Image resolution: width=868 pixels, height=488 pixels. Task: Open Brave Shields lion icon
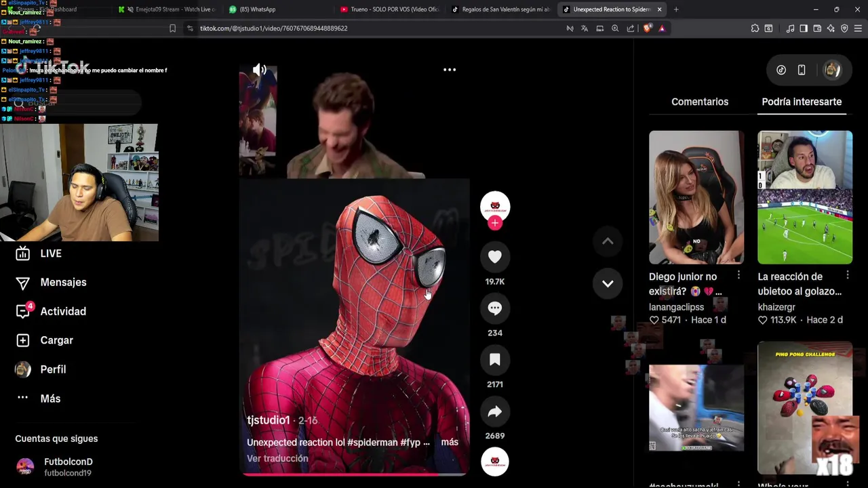647,28
